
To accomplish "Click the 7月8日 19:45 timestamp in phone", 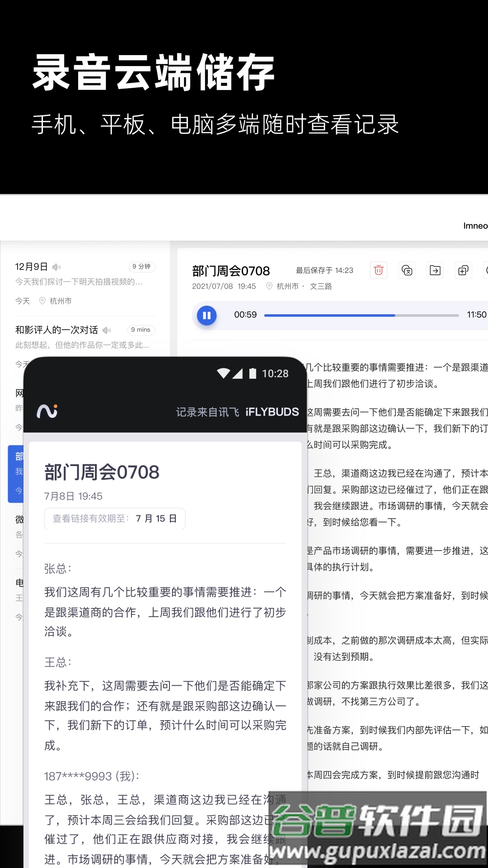I will point(73,496).
